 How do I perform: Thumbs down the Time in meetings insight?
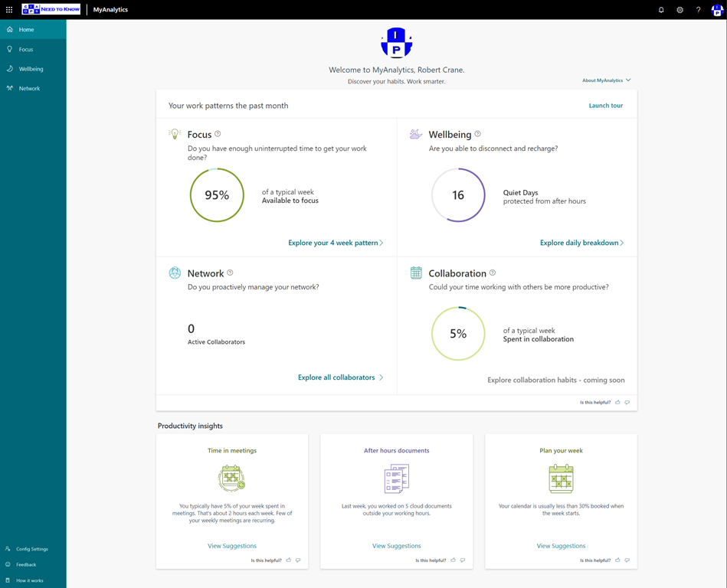pyautogui.click(x=298, y=560)
